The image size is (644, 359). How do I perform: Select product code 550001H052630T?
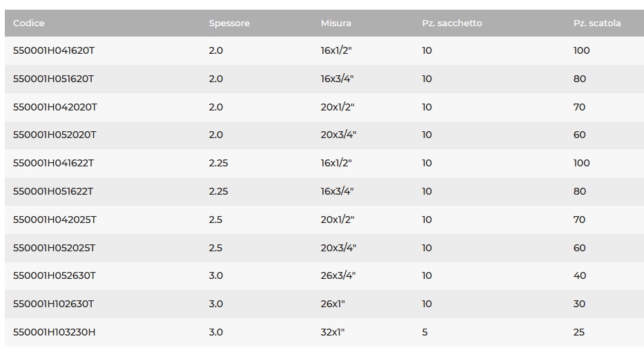tap(55, 275)
